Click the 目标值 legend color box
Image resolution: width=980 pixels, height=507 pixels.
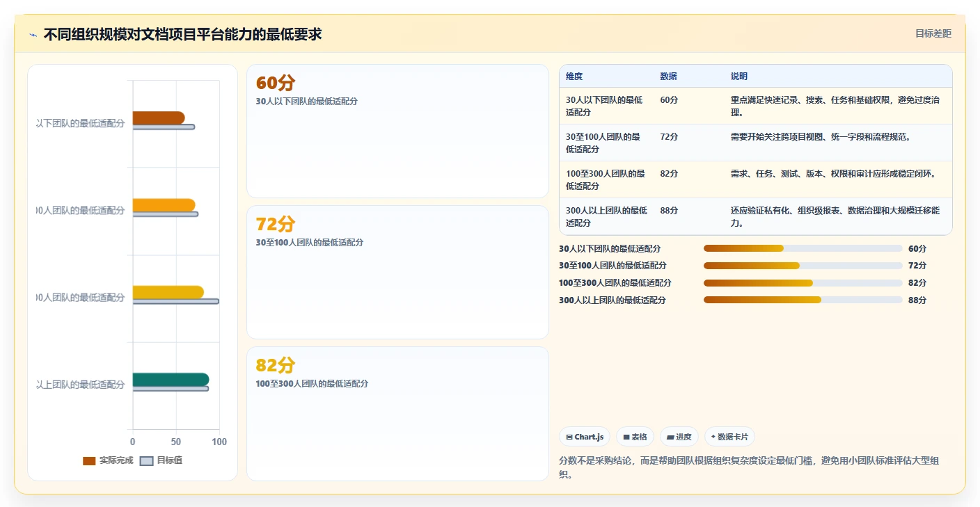coord(146,461)
